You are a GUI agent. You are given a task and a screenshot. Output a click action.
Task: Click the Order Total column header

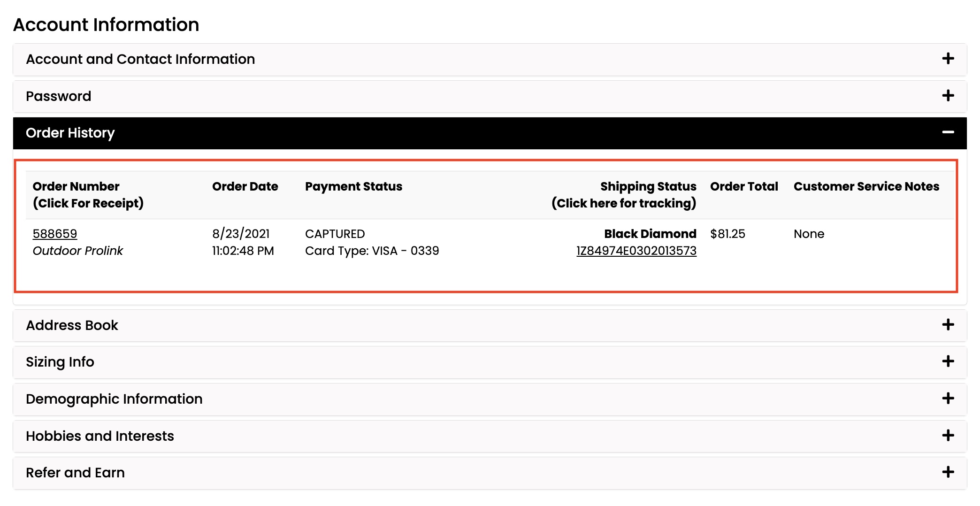[744, 186]
